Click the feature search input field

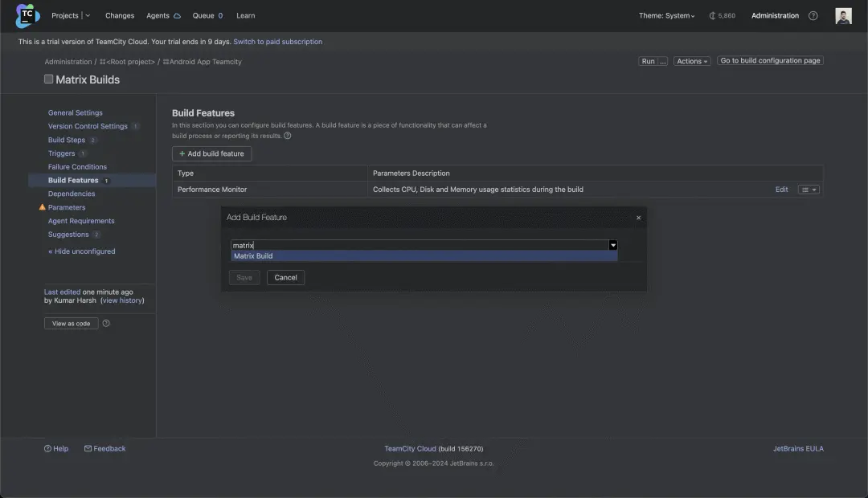pos(418,245)
